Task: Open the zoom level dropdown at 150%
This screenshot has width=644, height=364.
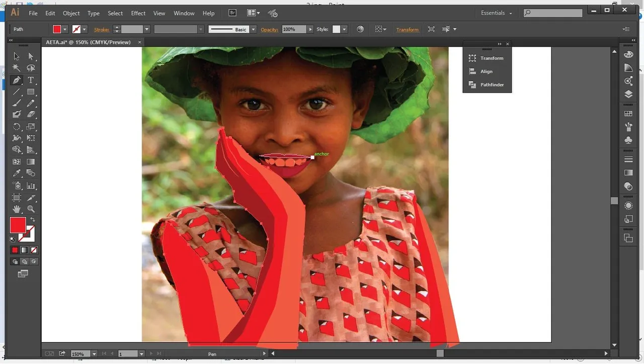Action: tap(94, 354)
